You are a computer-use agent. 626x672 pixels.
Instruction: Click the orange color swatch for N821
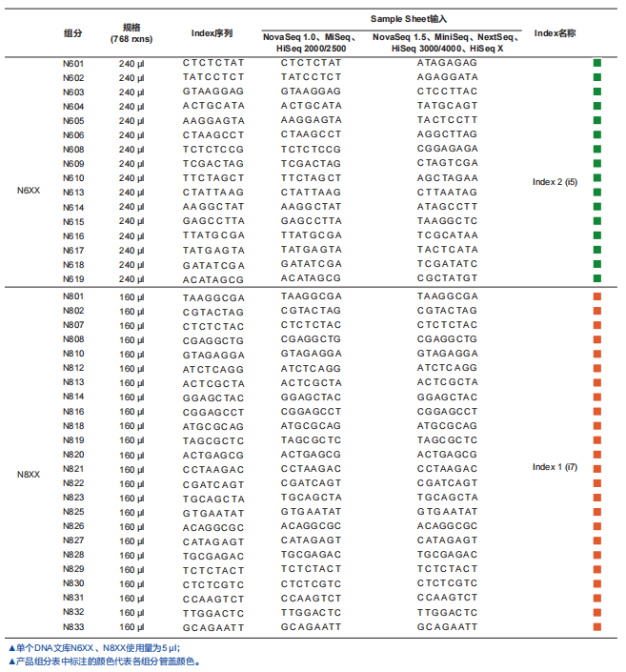(597, 469)
